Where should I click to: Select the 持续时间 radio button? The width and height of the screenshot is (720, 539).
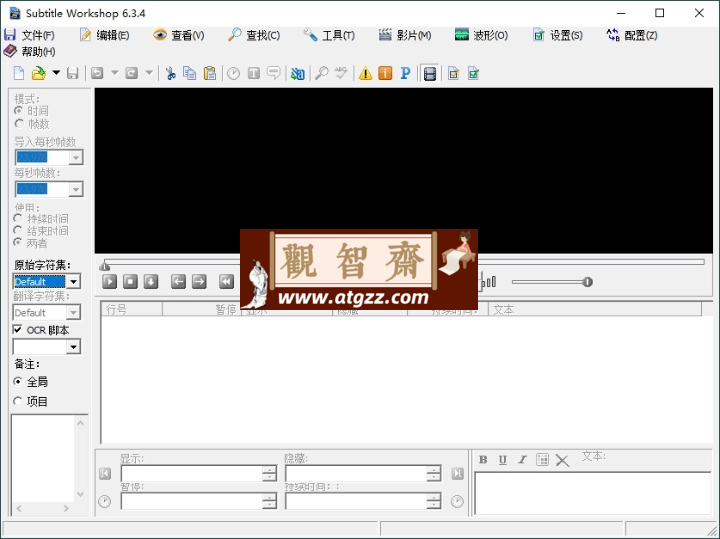click(x=18, y=218)
